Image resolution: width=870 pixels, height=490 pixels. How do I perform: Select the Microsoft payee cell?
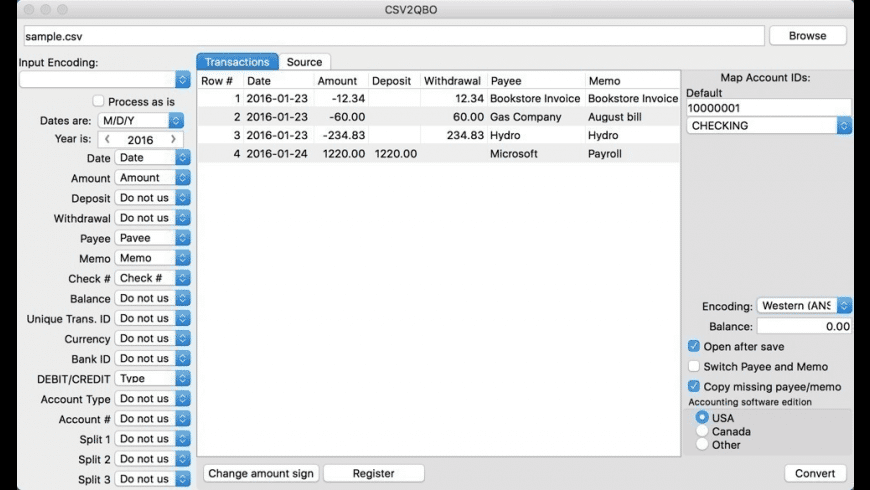pyautogui.click(x=535, y=154)
